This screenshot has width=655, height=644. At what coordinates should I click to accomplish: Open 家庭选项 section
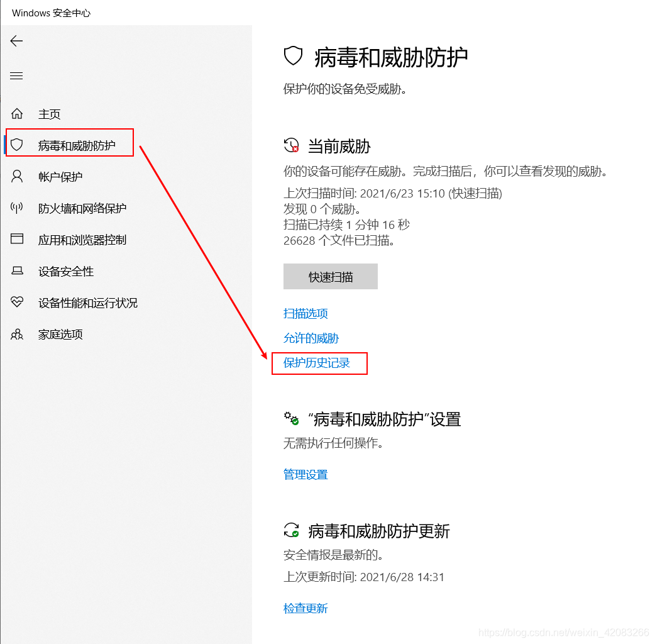pyautogui.click(x=60, y=335)
